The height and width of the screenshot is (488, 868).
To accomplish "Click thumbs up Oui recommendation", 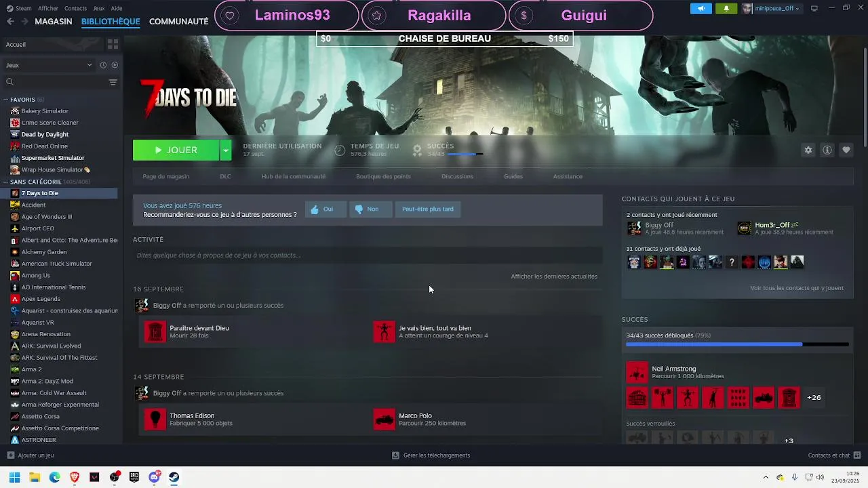I will tap(325, 209).
